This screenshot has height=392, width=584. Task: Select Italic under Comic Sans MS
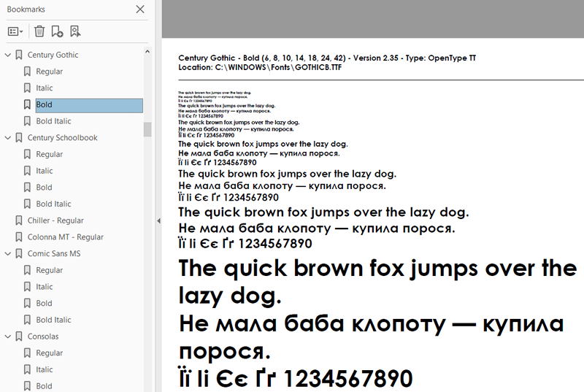(x=45, y=287)
